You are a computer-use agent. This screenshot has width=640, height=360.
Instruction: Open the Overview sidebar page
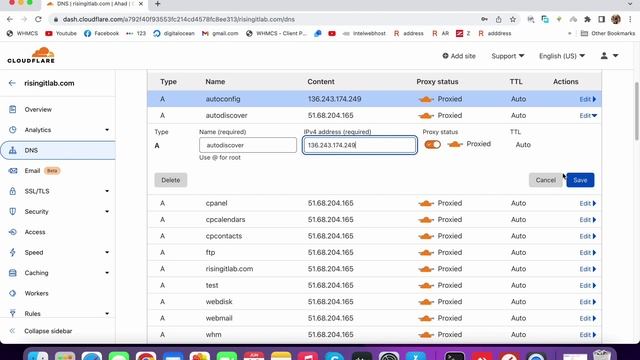[38, 109]
